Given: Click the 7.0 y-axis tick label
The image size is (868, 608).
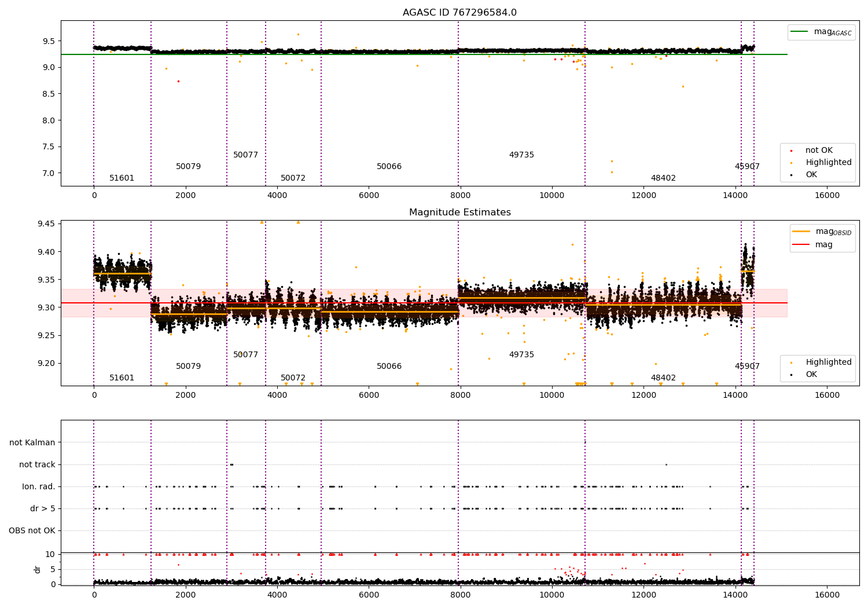Looking at the screenshot, I should 49,173.
